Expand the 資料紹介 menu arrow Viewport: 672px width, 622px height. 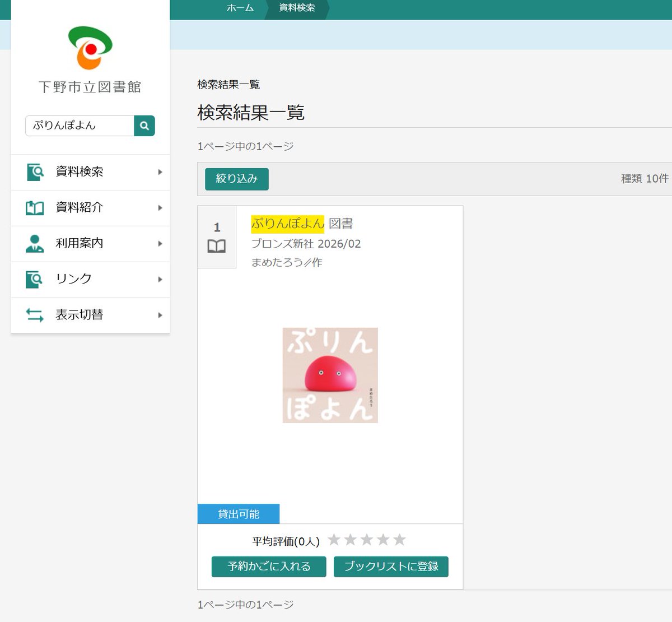(x=160, y=208)
